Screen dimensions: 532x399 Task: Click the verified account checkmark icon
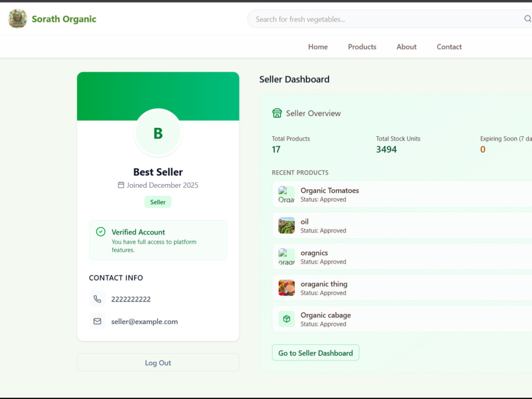pyautogui.click(x=101, y=232)
